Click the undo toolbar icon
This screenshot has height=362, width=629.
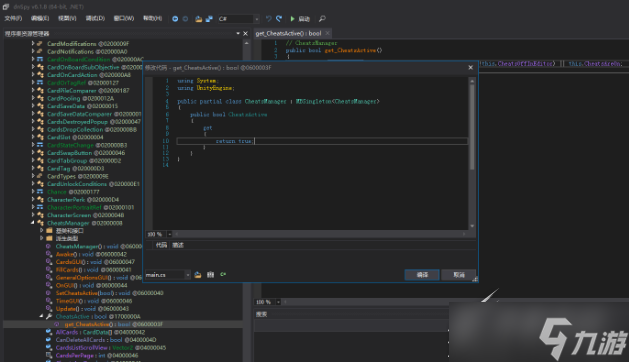coord(268,18)
